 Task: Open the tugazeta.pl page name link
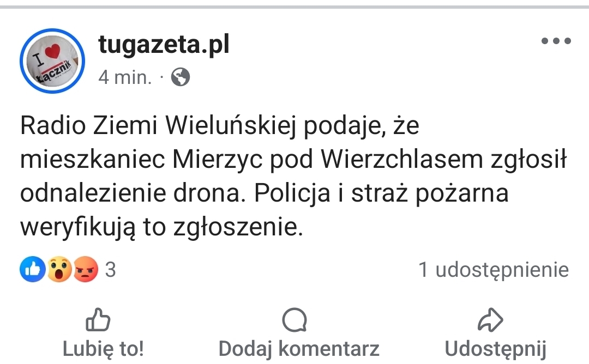point(164,45)
